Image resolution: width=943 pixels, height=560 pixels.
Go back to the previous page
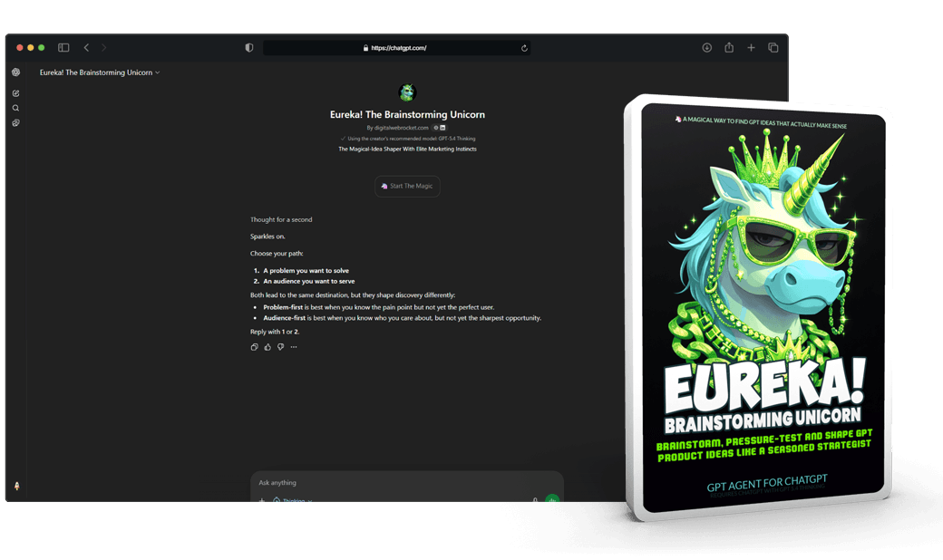click(86, 48)
